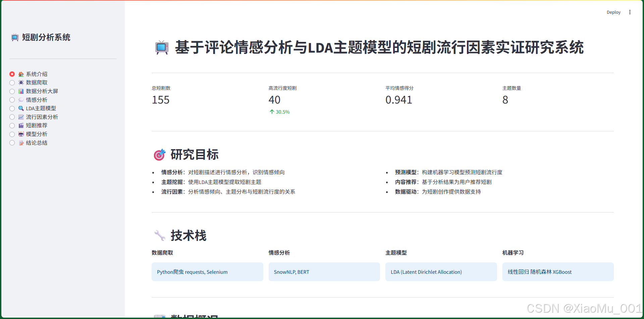Viewport: 644px width, 319px height.
Task: Click the 主题数量 metric value 8
Action: (505, 100)
